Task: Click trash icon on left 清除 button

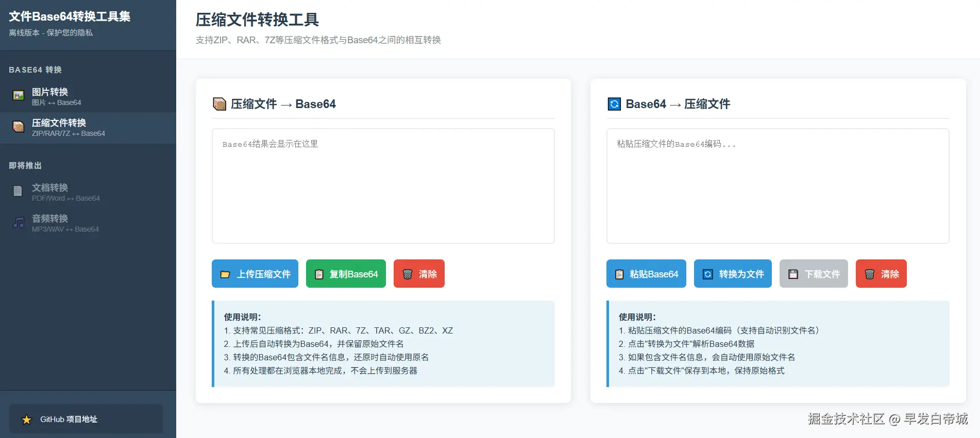Action: tap(407, 274)
